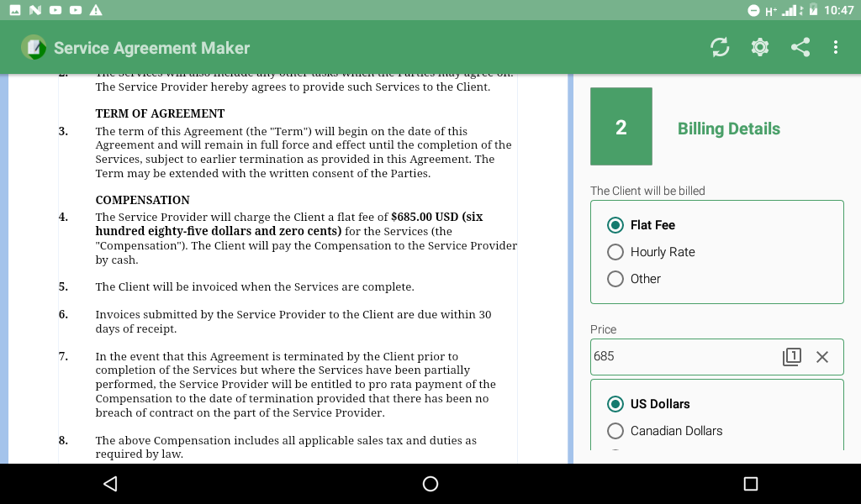The image size is (861, 504).
Task: Open the three-dot overflow menu
Action: pyautogui.click(x=835, y=47)
